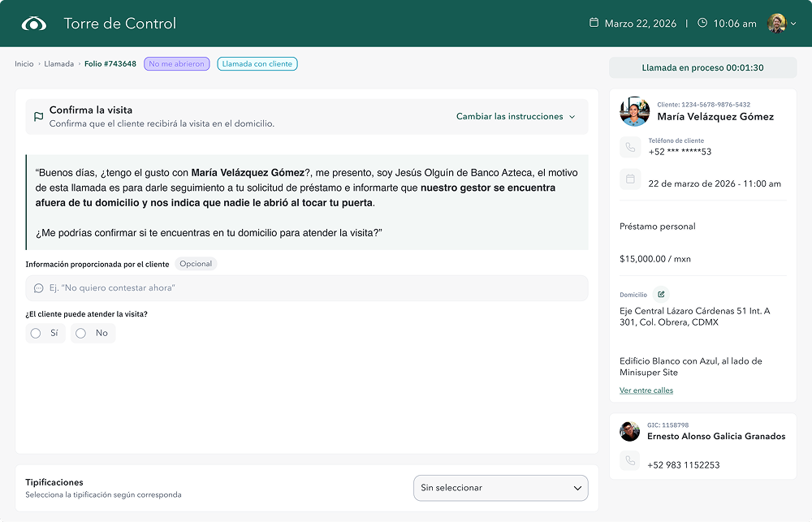Select 'No' for client can attend visit

point(93,333)
